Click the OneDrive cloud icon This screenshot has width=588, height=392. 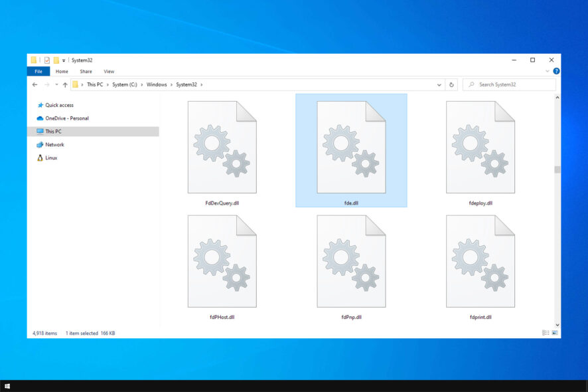tap(40, 118)
